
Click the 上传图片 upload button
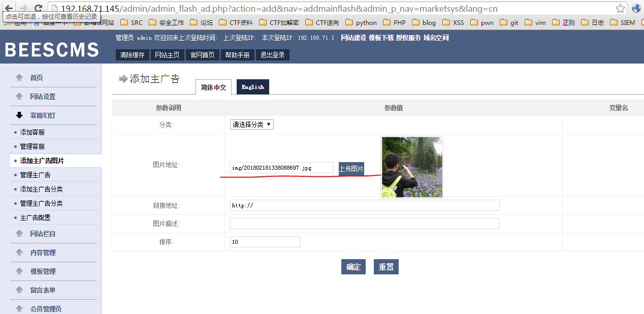pos(351,169)
